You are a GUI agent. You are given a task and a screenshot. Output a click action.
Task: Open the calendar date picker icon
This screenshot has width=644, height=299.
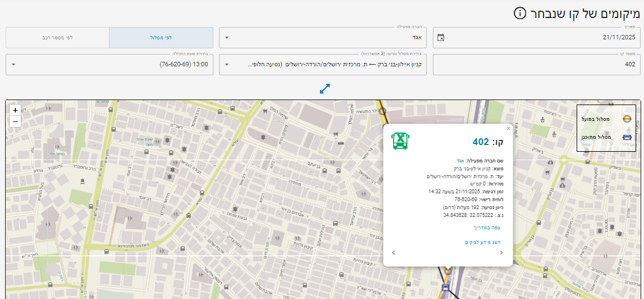tap(441, 38)
